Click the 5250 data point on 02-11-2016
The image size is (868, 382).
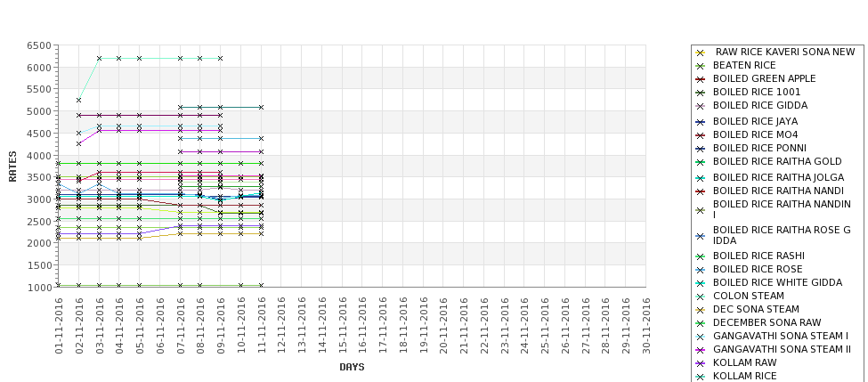tap(78, 101)
